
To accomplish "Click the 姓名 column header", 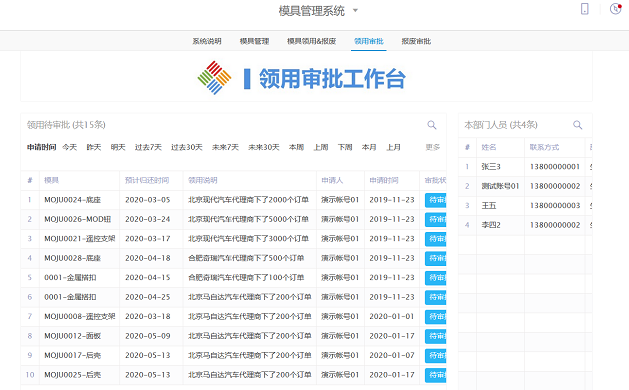I will point(489,147).
